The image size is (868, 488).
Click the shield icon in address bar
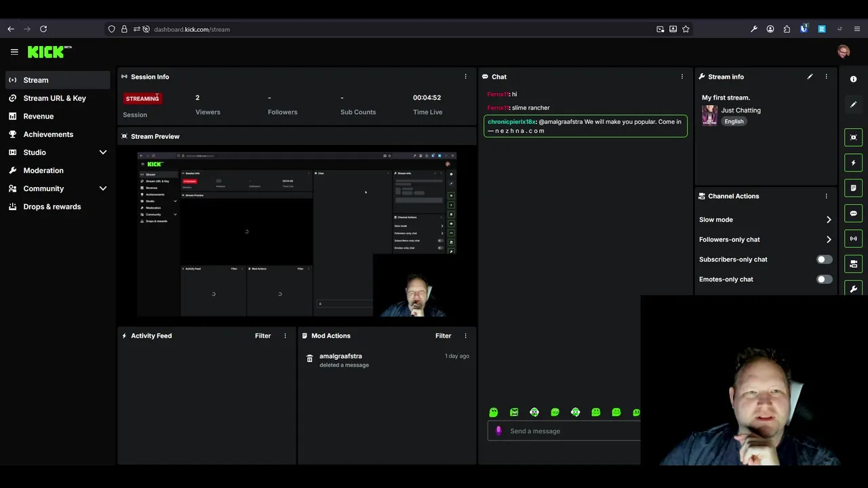[111, 29]
